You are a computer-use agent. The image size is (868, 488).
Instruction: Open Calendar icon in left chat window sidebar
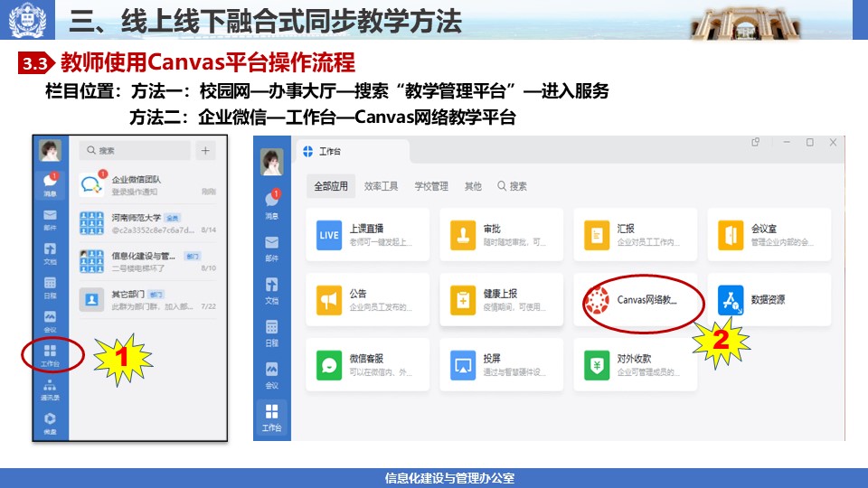pos(50,287)
